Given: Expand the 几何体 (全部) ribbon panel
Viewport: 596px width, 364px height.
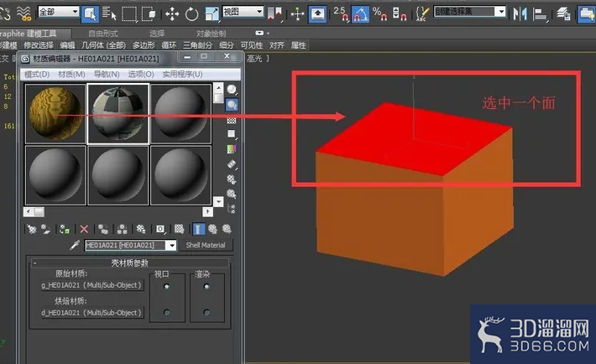Looking at the screenshot, I should point(103,45).
